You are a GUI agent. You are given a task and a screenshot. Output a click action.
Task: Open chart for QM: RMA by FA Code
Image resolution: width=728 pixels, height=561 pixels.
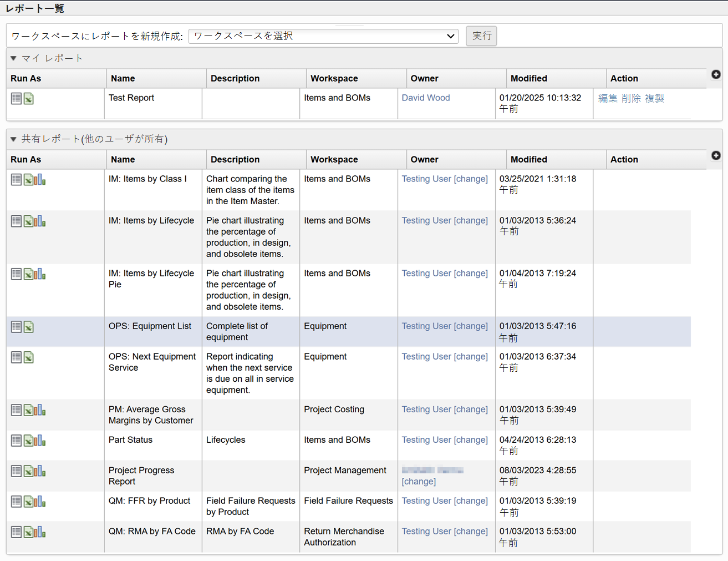pos(40,532)
